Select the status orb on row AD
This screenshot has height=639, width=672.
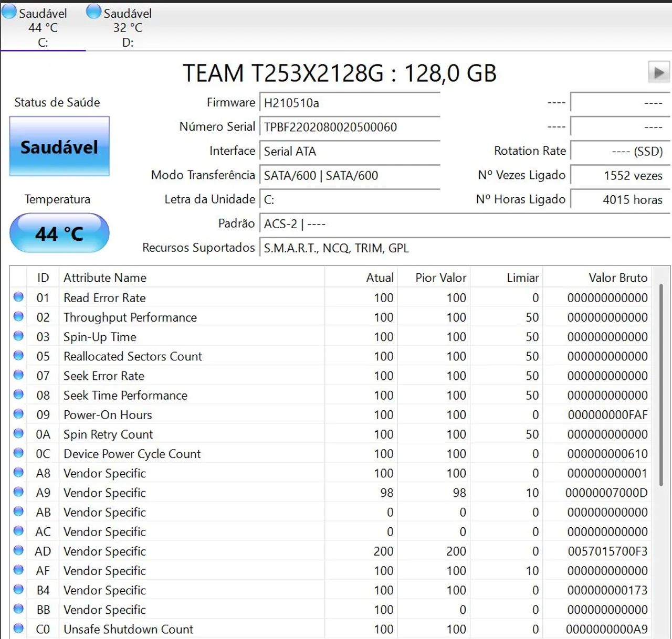coord(18,550)
